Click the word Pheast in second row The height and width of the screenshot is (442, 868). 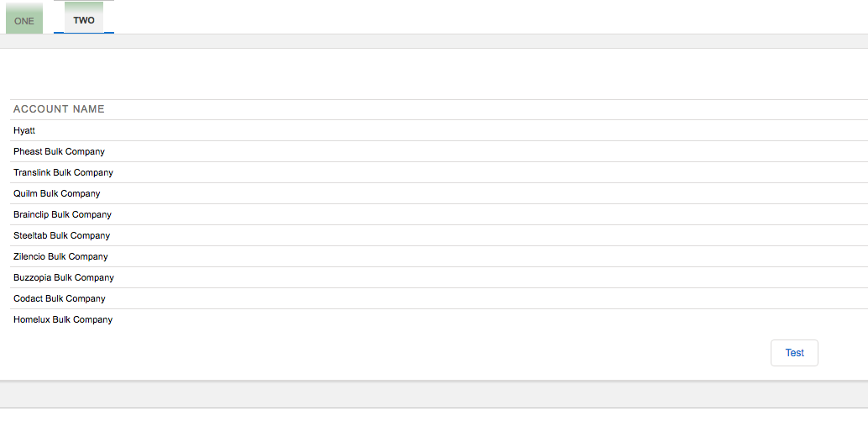pyautogui.click(x=28, y=151)
